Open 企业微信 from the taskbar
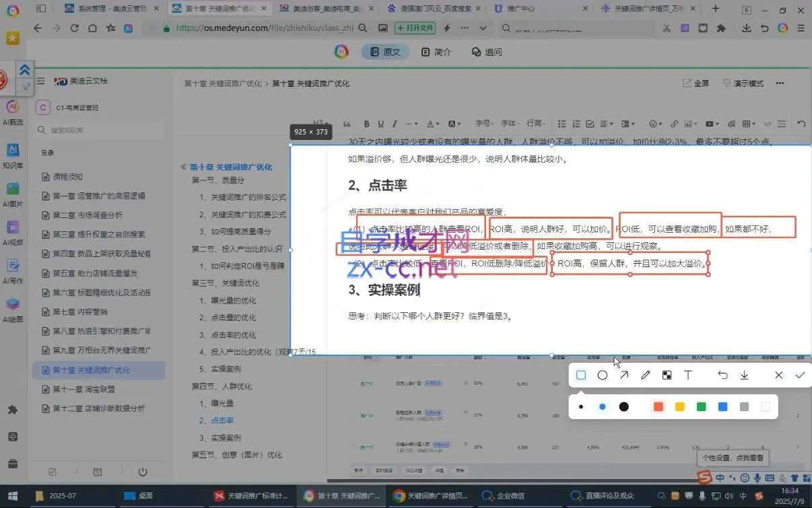 505,496
